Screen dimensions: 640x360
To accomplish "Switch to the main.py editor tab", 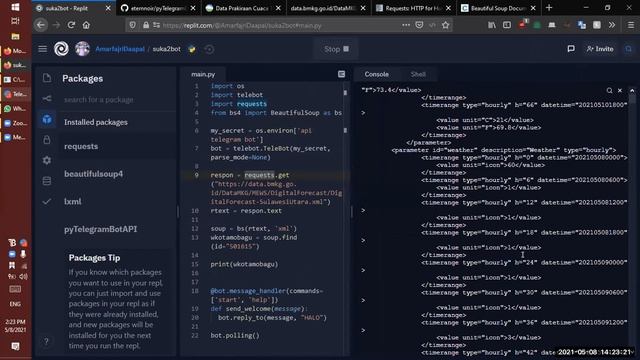I will pos(203,74).
